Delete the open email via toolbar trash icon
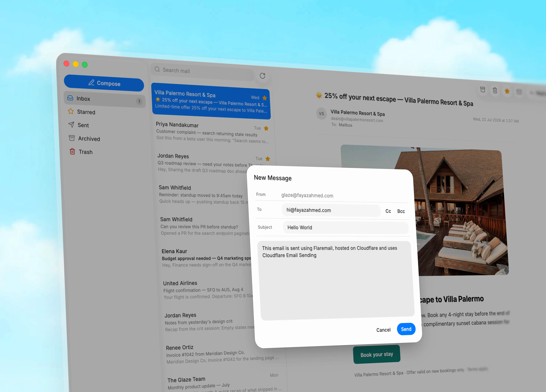 click(x=495, y=90)
